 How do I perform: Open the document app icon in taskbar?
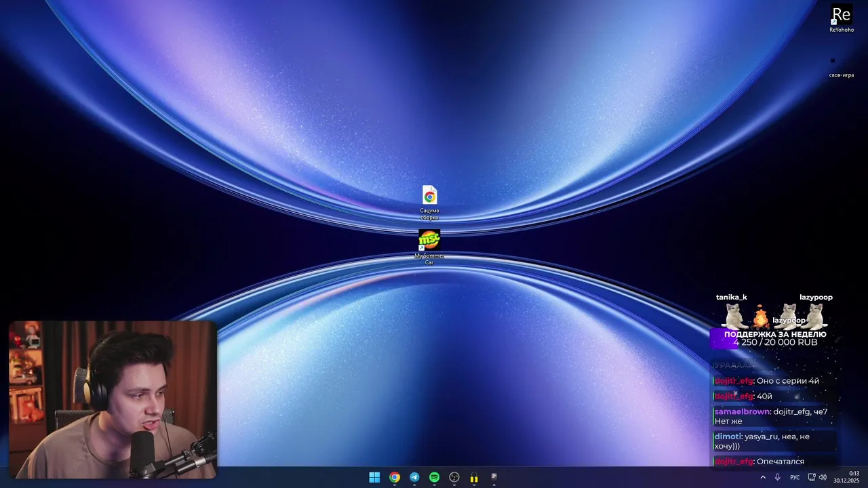point(494,477)
